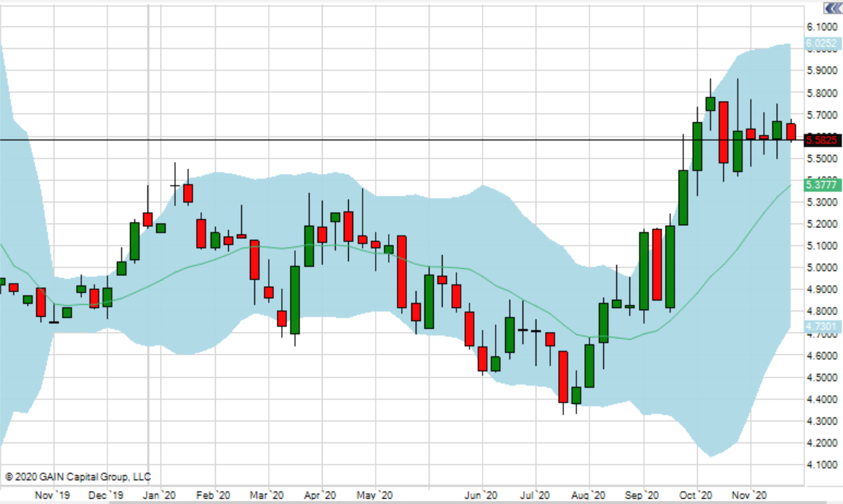This screenshot has width=843, height=504.
Task: Click the 4.5000 price axis label
Action: coord(822,377)
